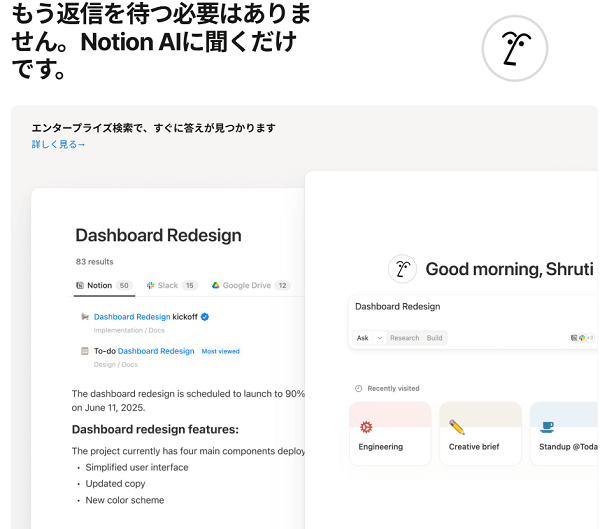Click the large Notion AI face icon
This screenshot has height=529, width=600.
515,47
